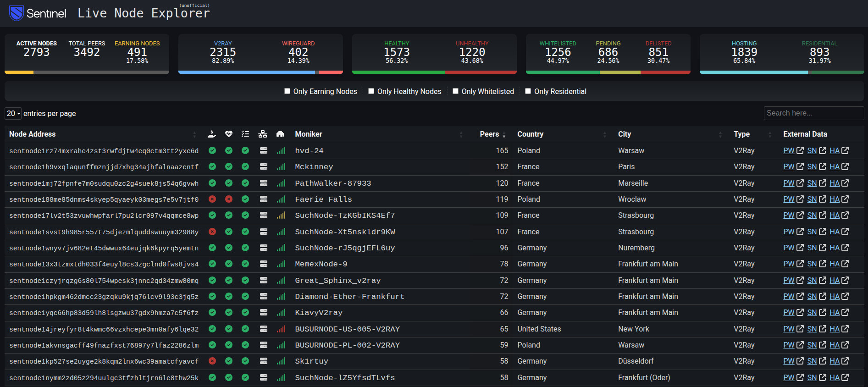Click red health icon in Faerie Falls row
The image size is (868, 387).
229,199
